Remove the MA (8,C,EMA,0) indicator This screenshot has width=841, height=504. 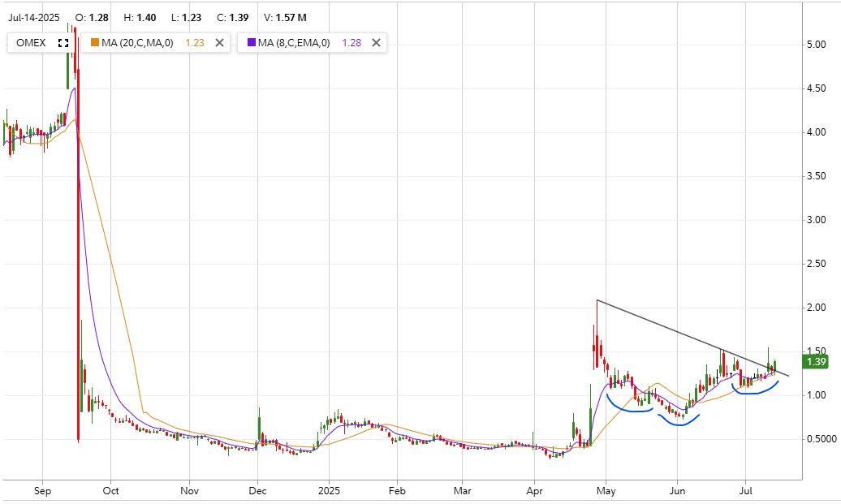pyautogui.click(x=377, y=43)
